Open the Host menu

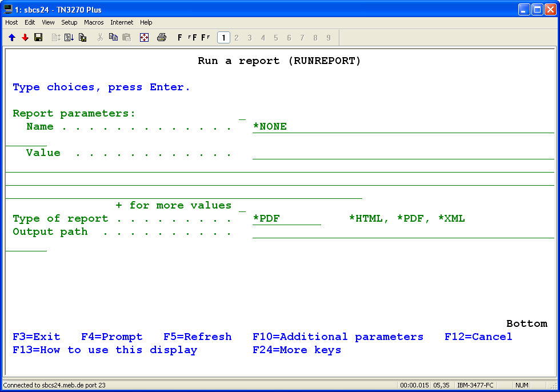[x=11, y=22]
